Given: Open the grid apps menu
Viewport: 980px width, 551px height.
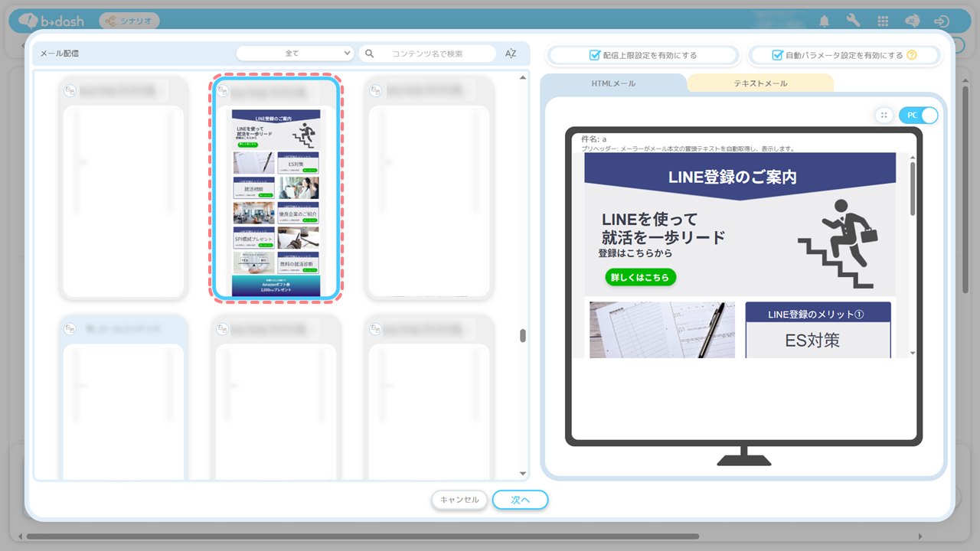Looking at the screenshot, I should pyautogui.click(x=883, y=21).
